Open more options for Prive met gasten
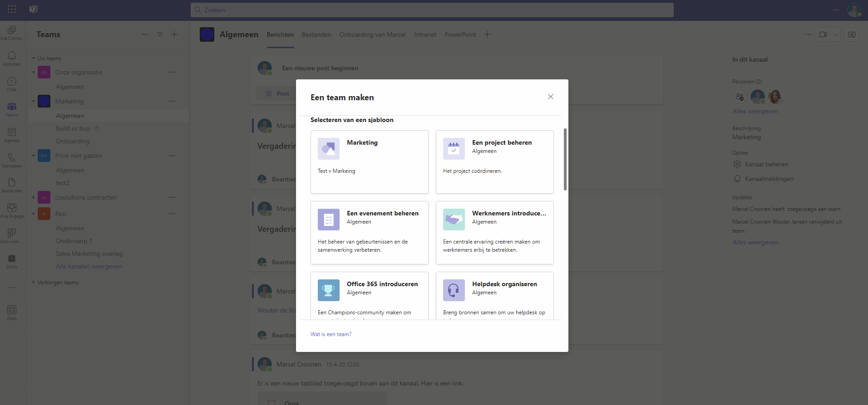Viewport: 868px width, 405px height. 172,156
